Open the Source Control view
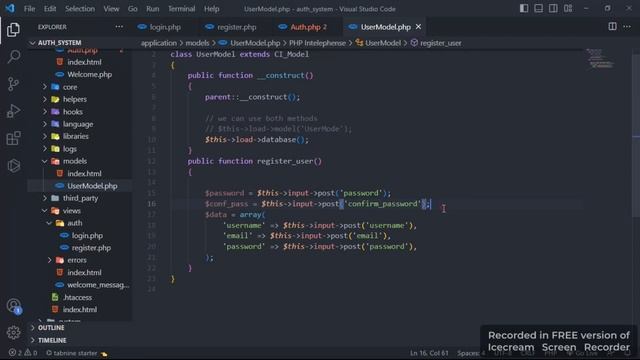The width and height of the screenshot is (640, 360). (x=13, y=84)
